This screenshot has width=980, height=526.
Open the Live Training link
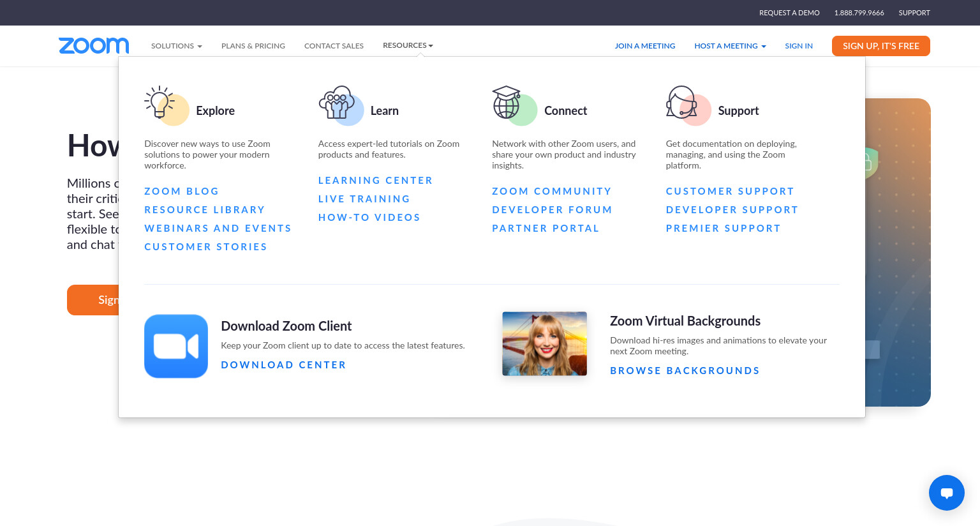click(364, 199)
